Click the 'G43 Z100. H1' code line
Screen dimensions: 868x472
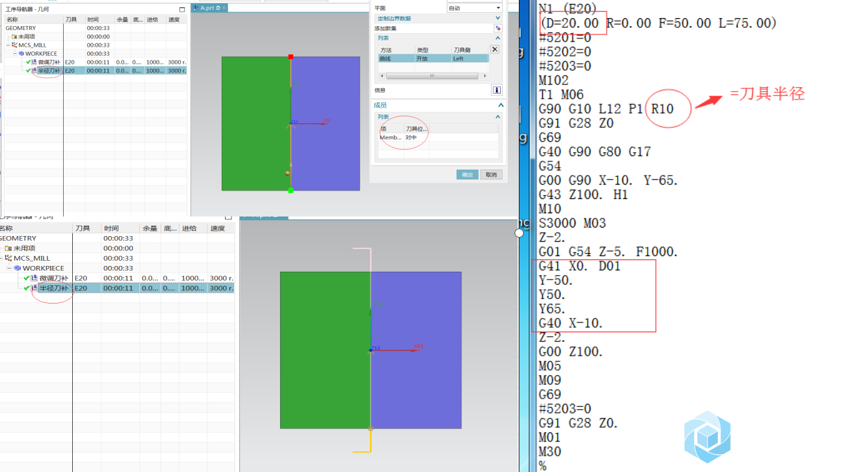coord(583,194)
